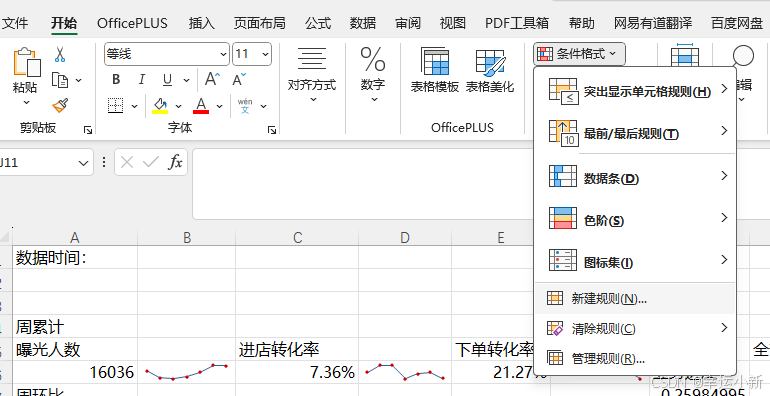Select cell with 7.36%

(298, 372)
